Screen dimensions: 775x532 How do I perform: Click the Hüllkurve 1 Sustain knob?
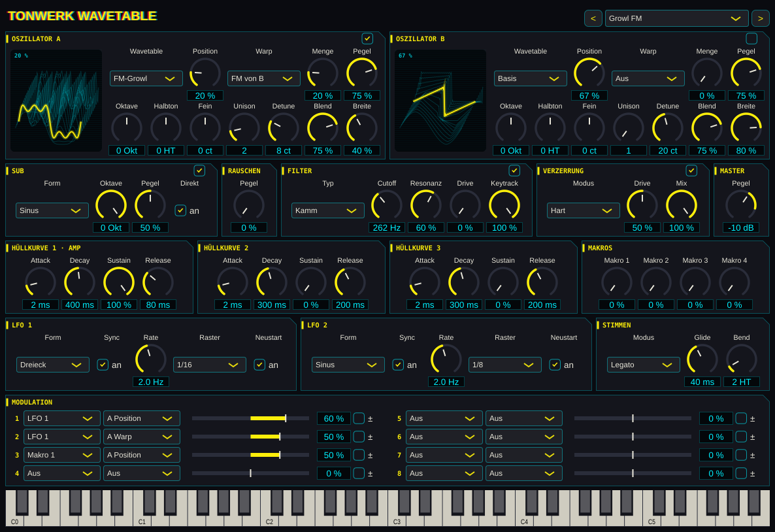119,282
